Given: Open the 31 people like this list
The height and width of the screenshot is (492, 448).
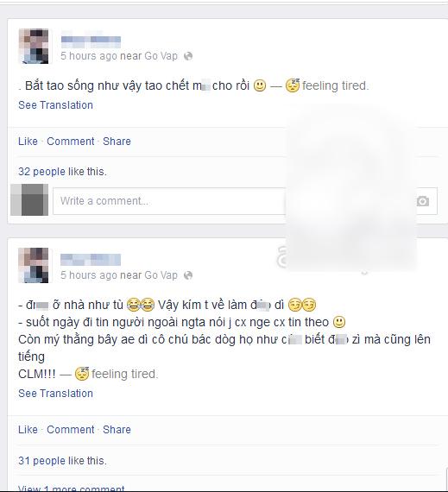Looking at the screenshot, I should [41, 461].
